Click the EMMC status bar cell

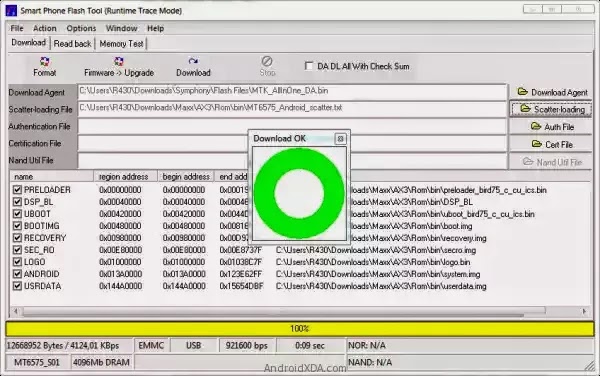pos(151,345)
